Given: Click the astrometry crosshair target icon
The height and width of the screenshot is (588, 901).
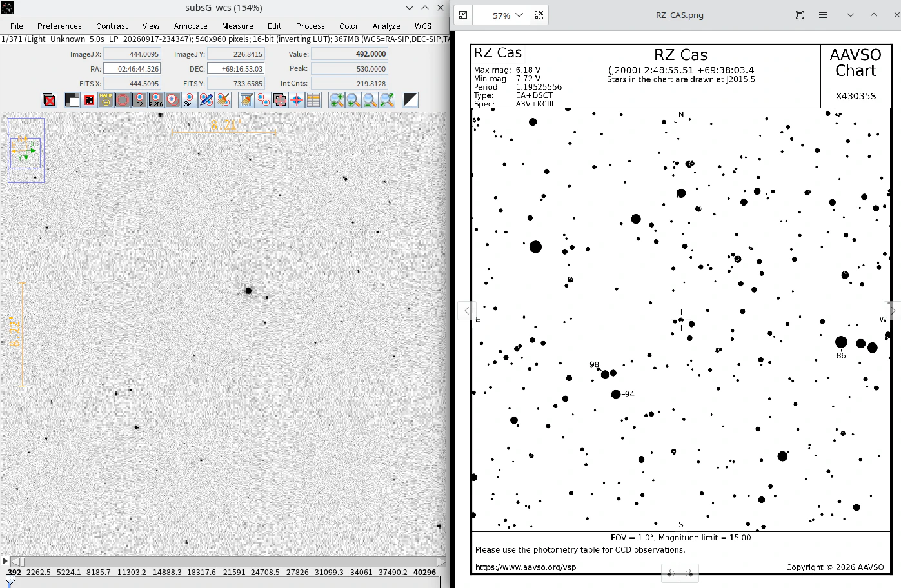Looking at the screenshot, I should 297,100.
